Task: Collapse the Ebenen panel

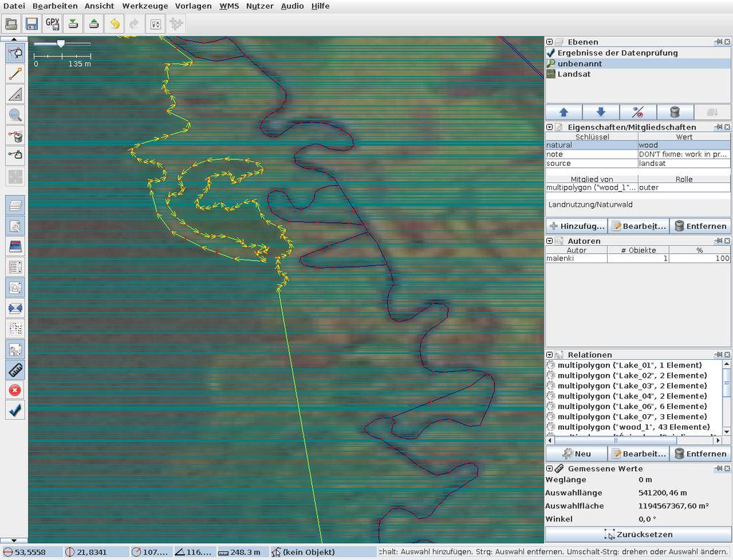Action: pyautogui.click(x=550, y=42)
